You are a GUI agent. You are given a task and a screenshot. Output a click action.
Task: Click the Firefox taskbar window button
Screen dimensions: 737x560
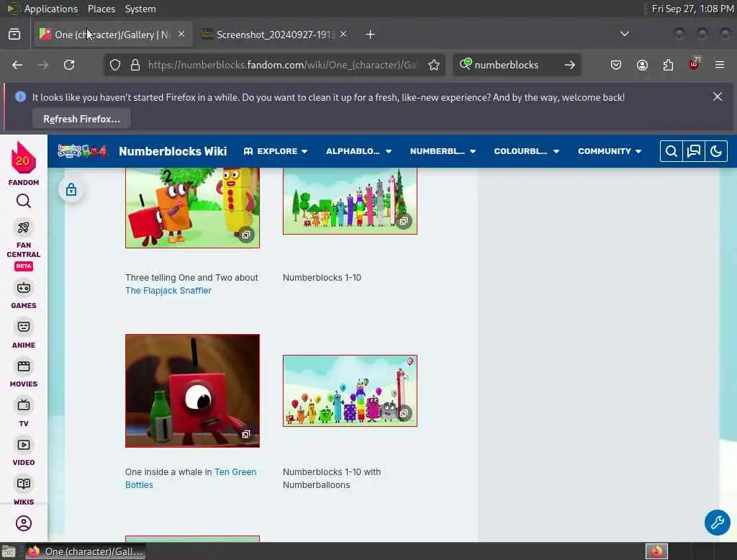(86, 551)
